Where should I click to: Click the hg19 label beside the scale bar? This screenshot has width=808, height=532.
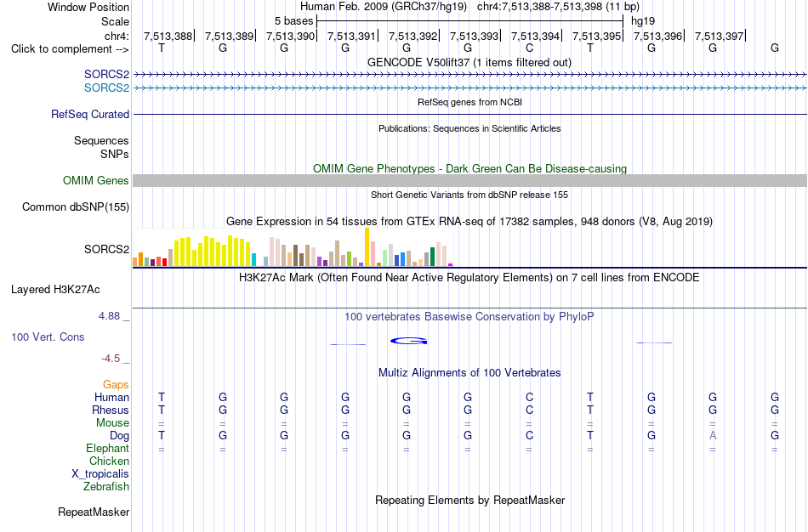click(643, 21)
